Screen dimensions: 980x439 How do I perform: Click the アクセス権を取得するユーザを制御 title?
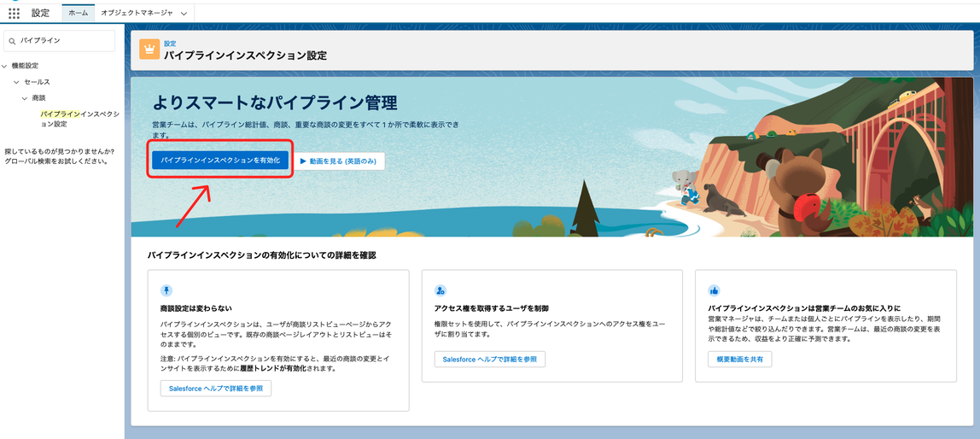[491, 308]
